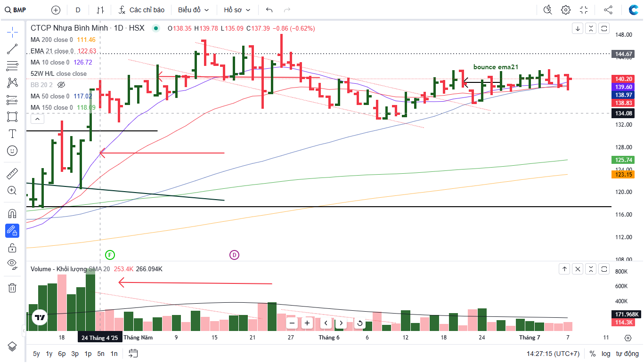Move the Volume pane up
This screenshot has height=363, width=644.
pyautogui.click(x=564, y=269)
